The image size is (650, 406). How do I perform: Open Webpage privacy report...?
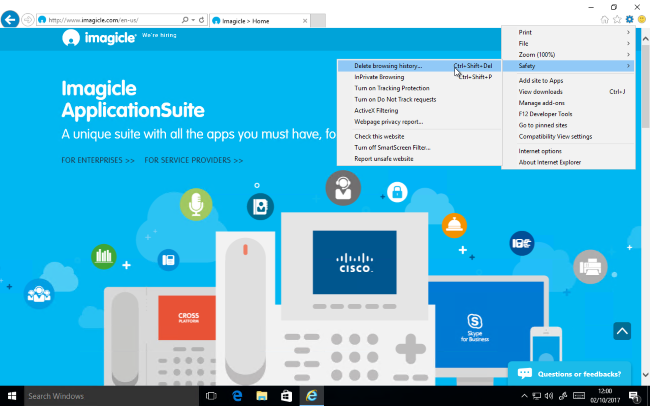click(x=419, y=122)
